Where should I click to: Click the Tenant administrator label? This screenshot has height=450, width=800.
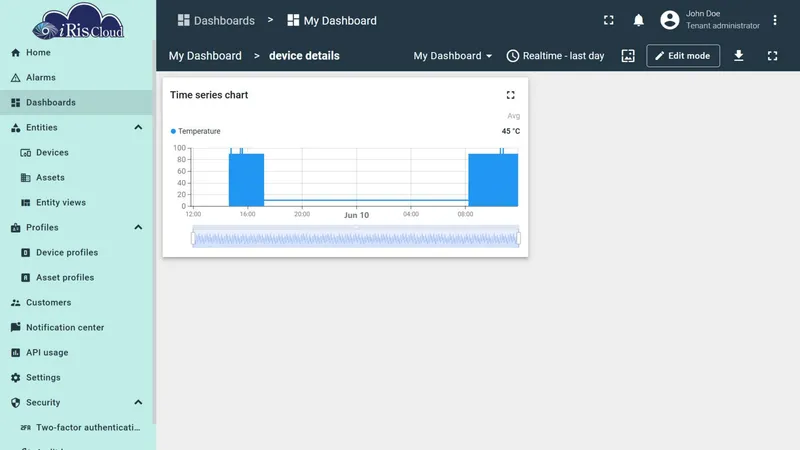coord(722,26)
